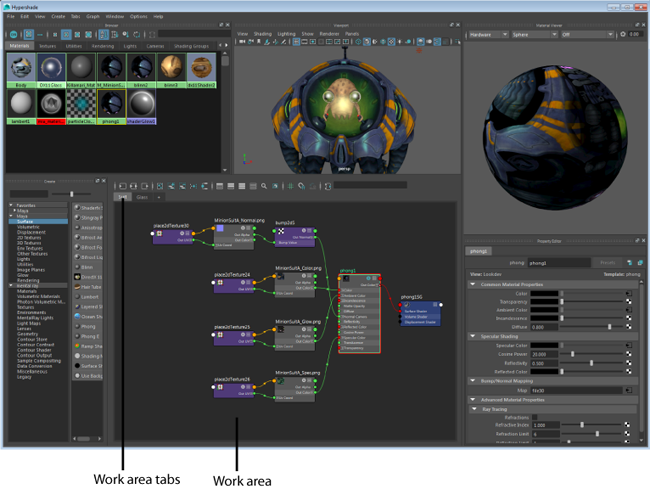Screen dimensions: 650x489
Task: Open the Hardware renderer dropdown in Material Viewer
Action: (x=489, y=34)
